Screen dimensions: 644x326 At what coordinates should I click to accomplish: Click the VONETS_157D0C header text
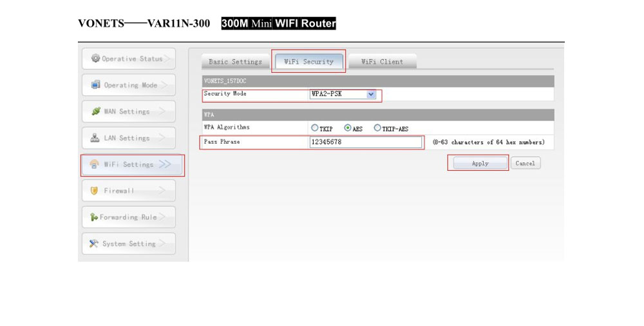(x=225, y=81)
